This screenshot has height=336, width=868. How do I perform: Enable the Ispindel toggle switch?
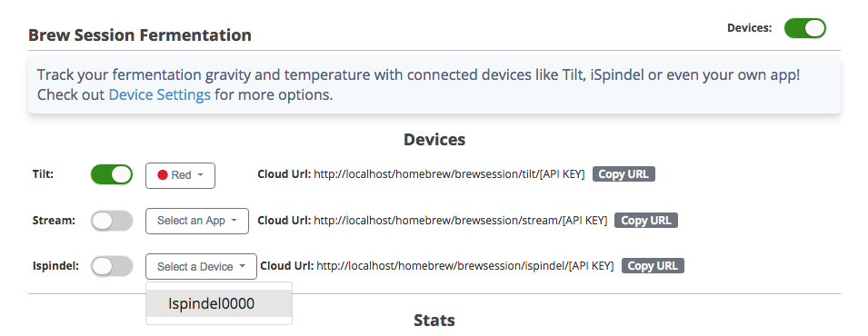pos(112,266)
